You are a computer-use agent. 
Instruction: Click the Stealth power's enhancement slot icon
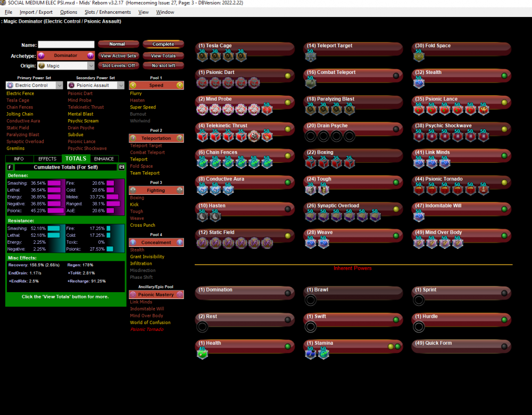[x=419, y=82]
